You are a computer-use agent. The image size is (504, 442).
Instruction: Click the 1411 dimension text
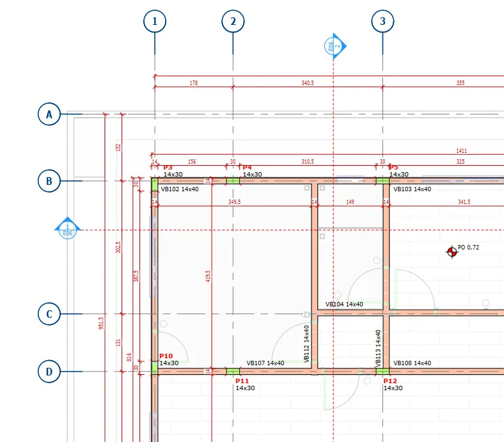461,151
